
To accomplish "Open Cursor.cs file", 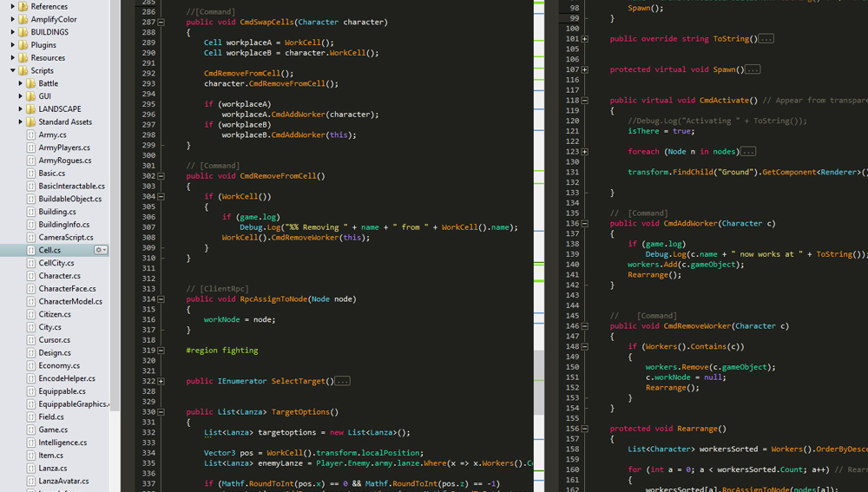I will (54, 340).
